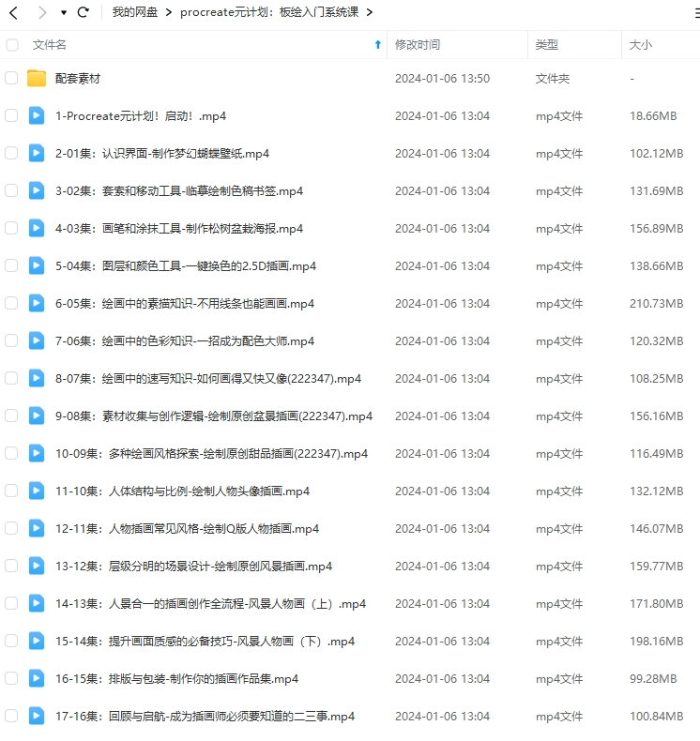Select file name 9-08集 素材收集与创作逻辑
The image size is (700, 741).
coord(214,416)
